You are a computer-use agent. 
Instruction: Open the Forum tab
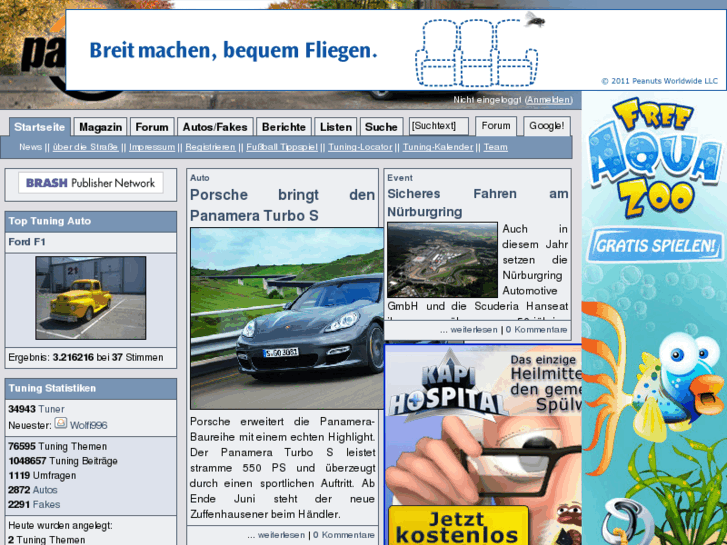pyautogui.click(x=152, y=127)
